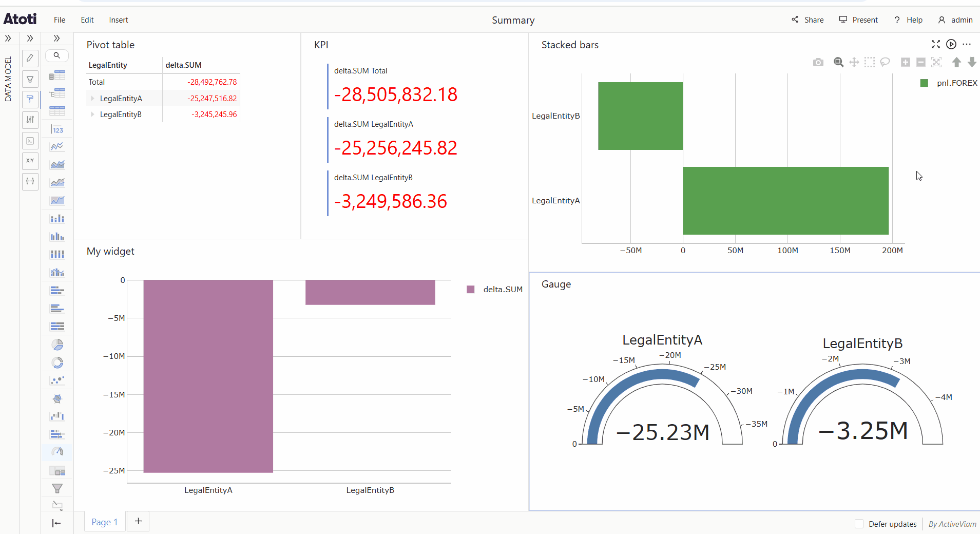Click fullscreen icon on Stacked bars widget
Screen dimensions: 980x534
point(935,45)
